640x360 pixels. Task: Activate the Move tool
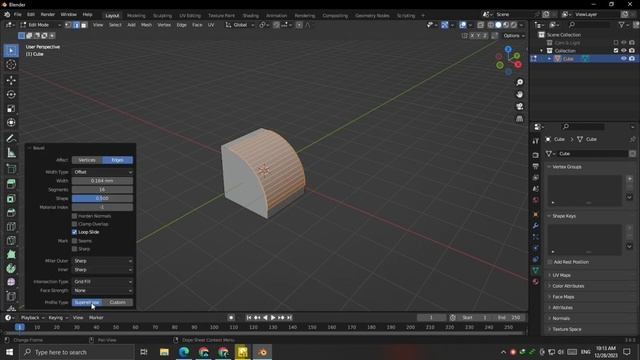[x=11, y=80]
